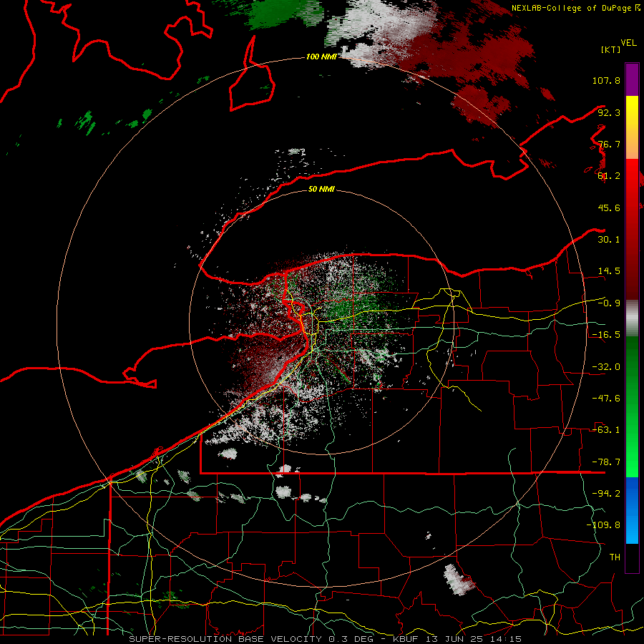This screenshot has height=644, width=644.
Task: Pick the purple top segment of color bar
Action: (632, 79)
